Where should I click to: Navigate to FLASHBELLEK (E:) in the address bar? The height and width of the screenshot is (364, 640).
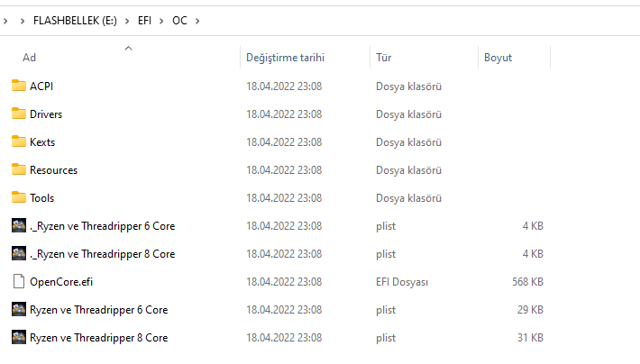(x=75, y=20)
